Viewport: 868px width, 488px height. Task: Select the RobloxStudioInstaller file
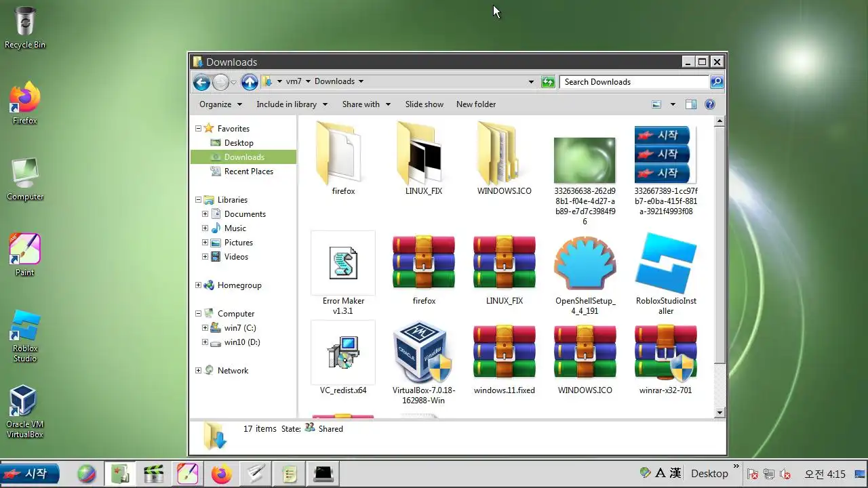(x=666, y=273)
